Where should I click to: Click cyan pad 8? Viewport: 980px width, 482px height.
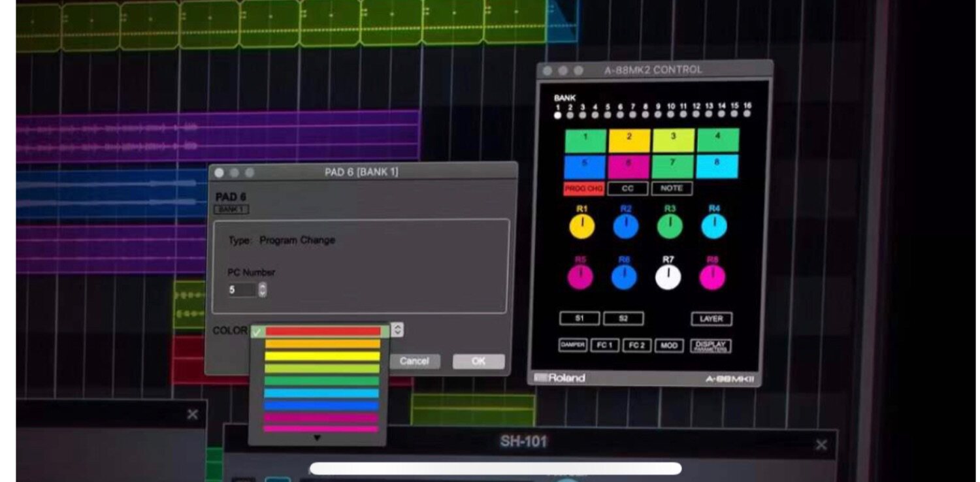tap(717, 166)
